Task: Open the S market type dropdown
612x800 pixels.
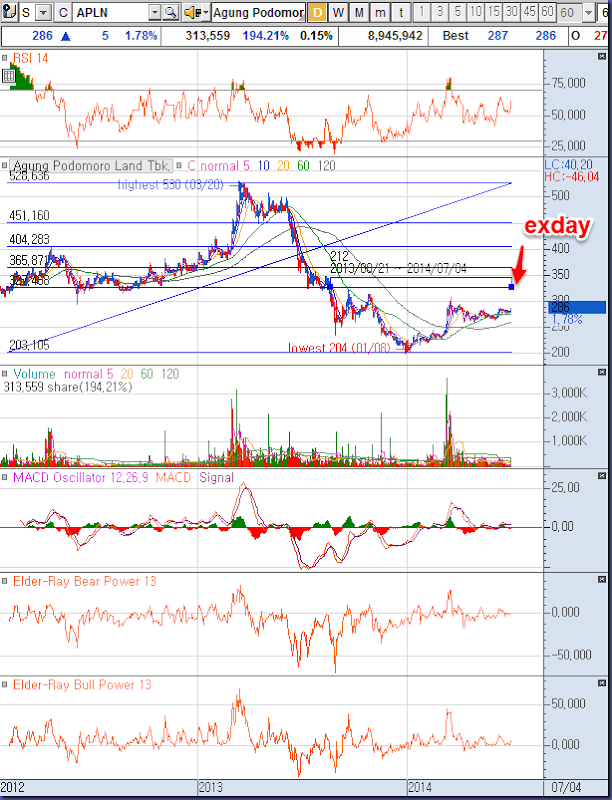Action: [x=44, y=13]
